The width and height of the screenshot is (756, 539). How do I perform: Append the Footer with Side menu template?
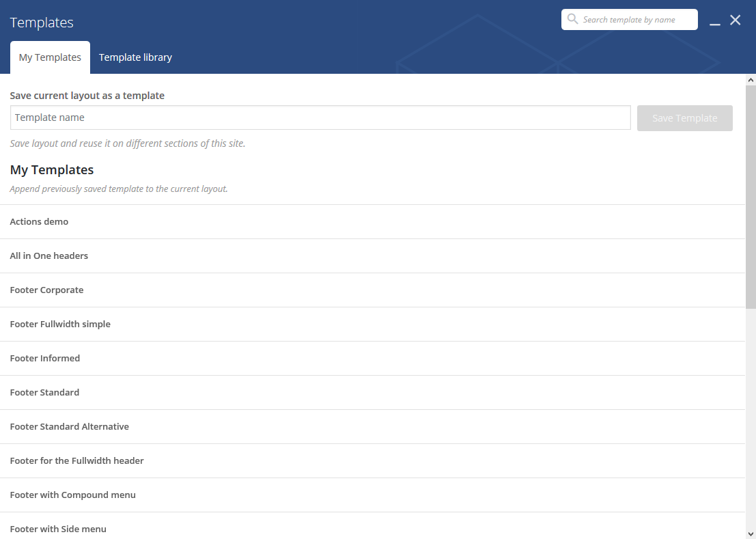372,526
